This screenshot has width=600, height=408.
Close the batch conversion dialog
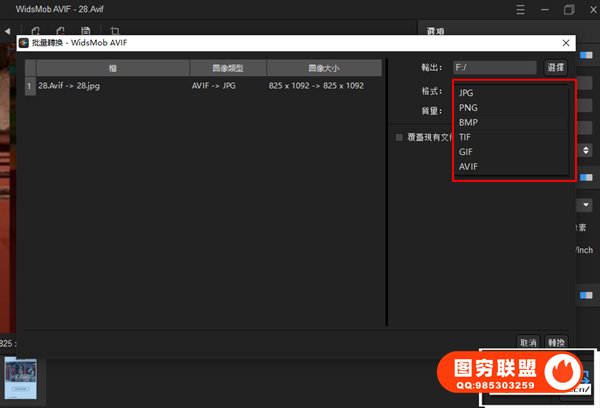[x=567, y=44]
